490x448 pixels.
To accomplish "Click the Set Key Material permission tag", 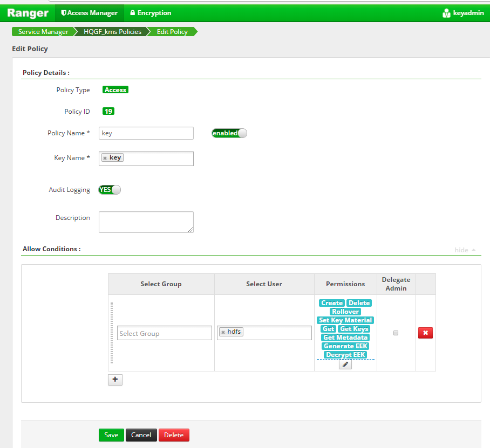I will 345,320.
